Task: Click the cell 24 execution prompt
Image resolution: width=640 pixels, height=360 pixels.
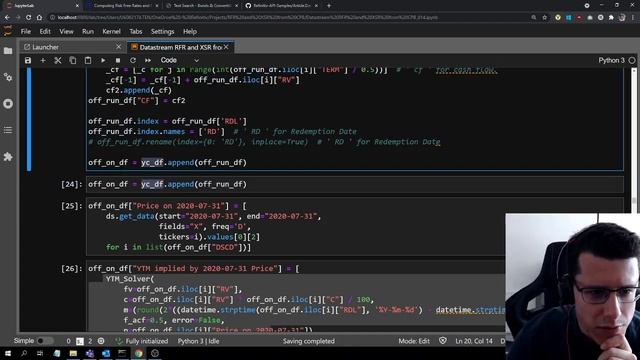Action: tap(72, 184)
